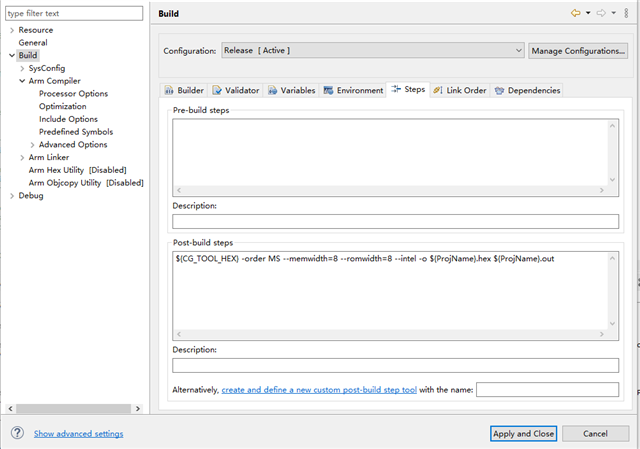Click Apply and Close
Viewport: 640px width, 449px height.
[523, 433]
